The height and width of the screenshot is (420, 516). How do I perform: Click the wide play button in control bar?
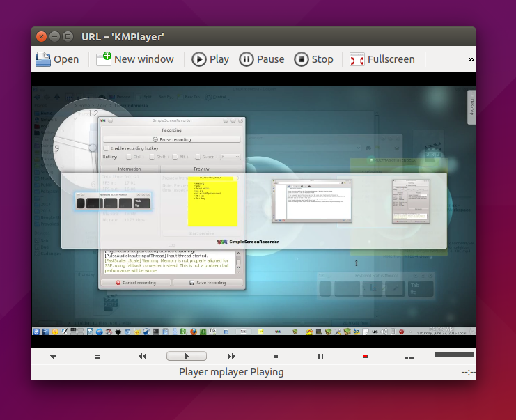tap(187, 356)
